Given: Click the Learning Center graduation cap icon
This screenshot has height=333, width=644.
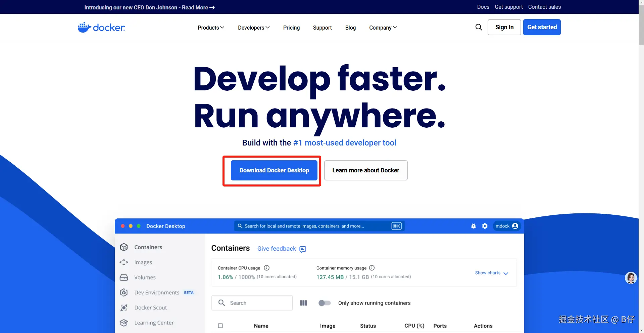Looking at the screenshot, I should [124, 323].
